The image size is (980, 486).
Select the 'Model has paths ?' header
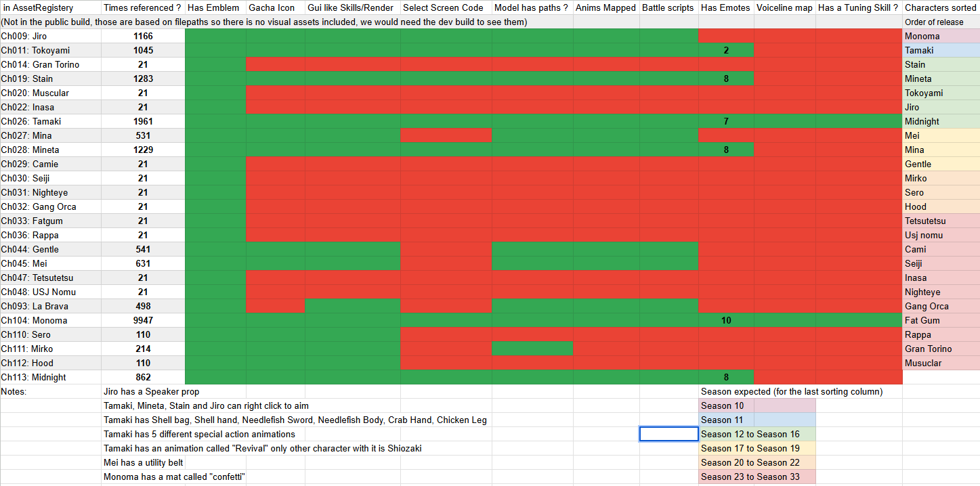click(532, 7)
